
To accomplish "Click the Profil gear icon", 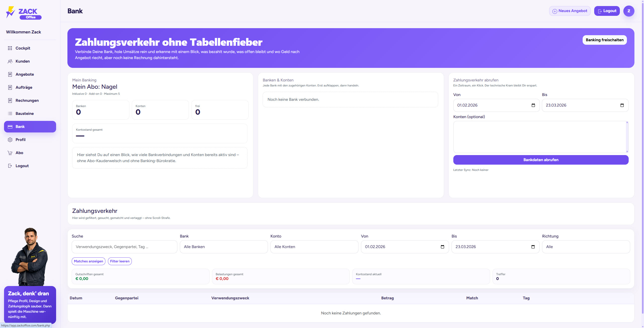I will 10,140.
